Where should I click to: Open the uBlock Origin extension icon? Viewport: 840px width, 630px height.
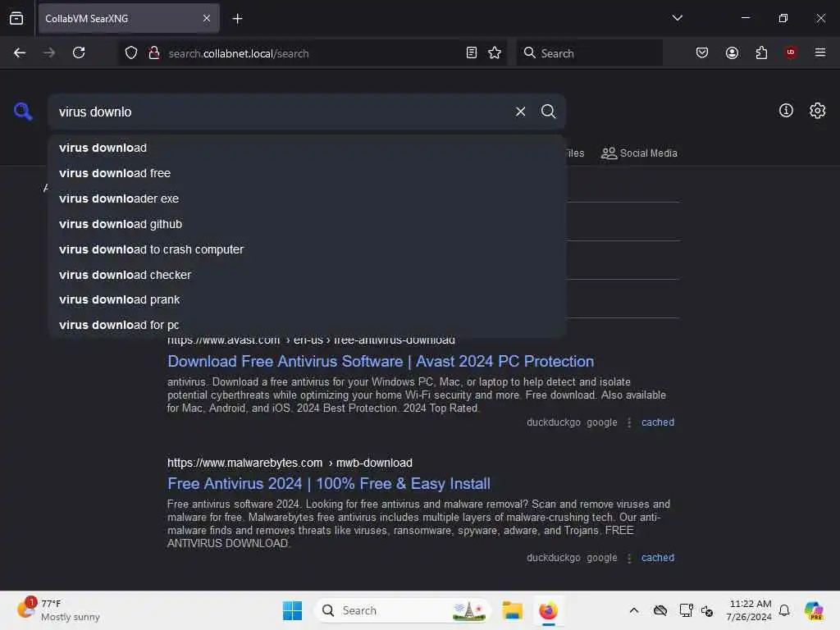[791, 52]
